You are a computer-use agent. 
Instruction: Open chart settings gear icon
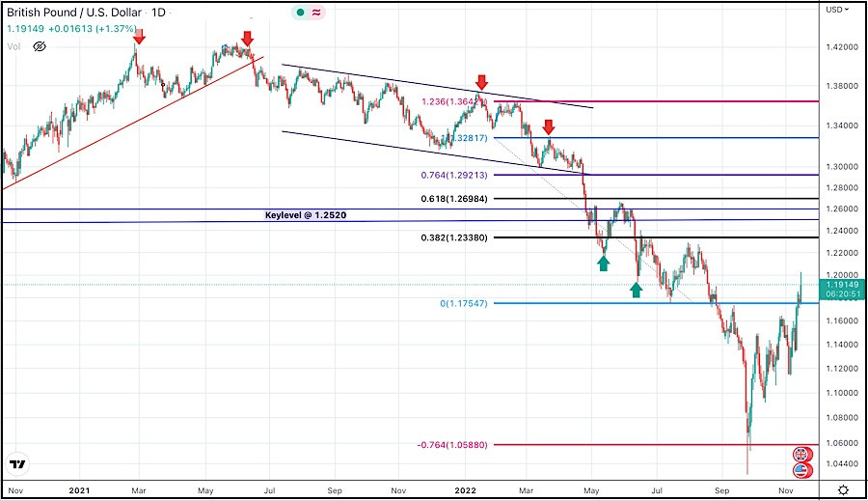(x=843, y=490)
